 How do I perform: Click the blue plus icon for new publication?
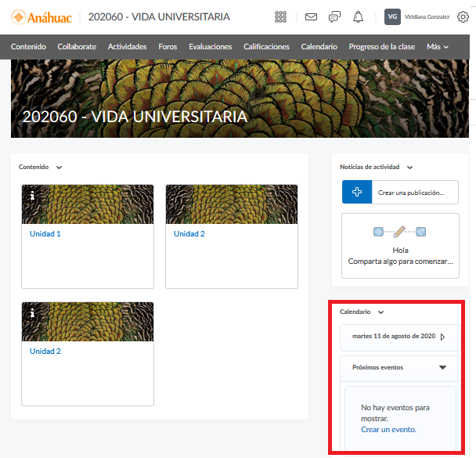tap(357, 192)
